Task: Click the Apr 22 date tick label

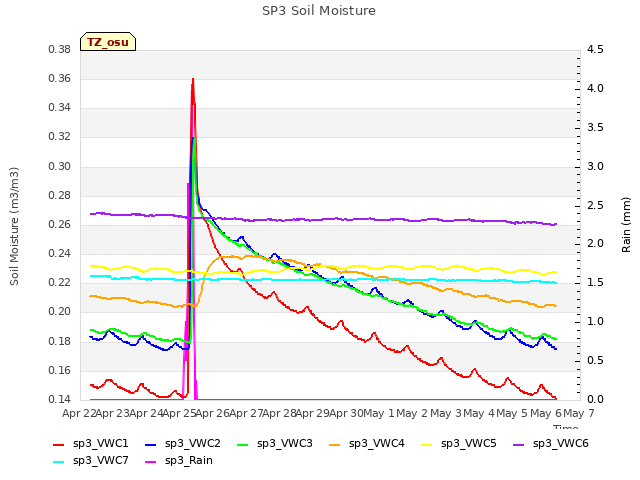Action: point(78,413)
